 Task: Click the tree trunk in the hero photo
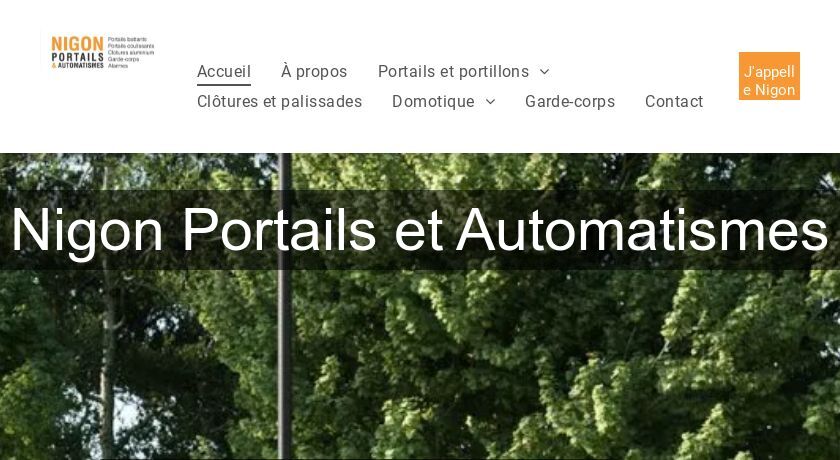click(x=108, y=364)
